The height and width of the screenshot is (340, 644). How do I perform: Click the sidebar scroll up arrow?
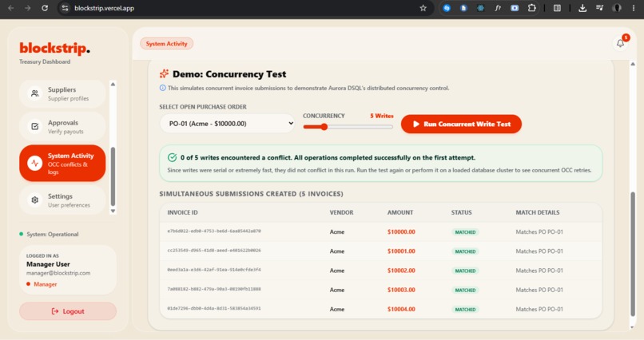113,84
